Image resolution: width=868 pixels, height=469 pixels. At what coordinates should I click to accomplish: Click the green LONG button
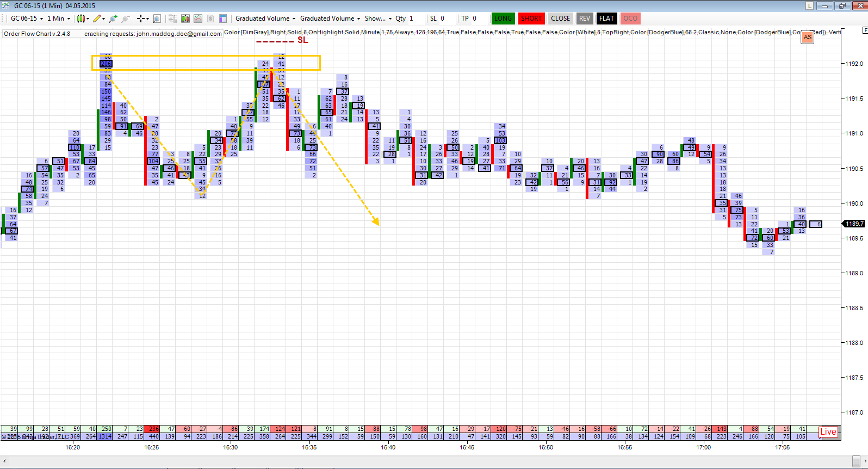click(503, 18)
